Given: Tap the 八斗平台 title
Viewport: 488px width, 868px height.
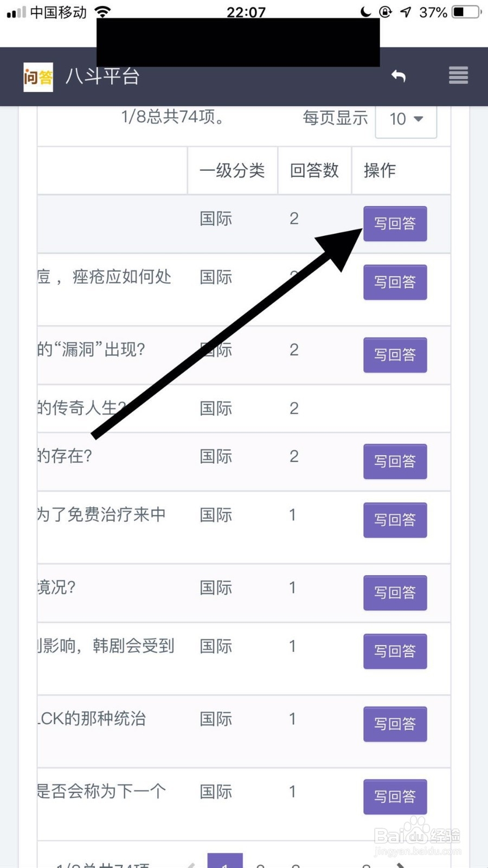Looking at the screenshot, I should coord(102,76).
